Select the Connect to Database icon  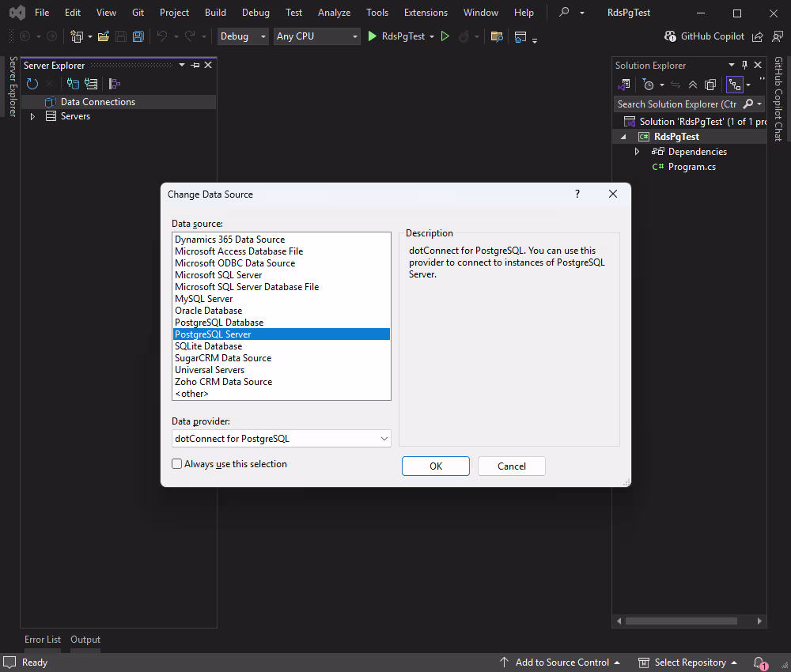tap(73, 84)
